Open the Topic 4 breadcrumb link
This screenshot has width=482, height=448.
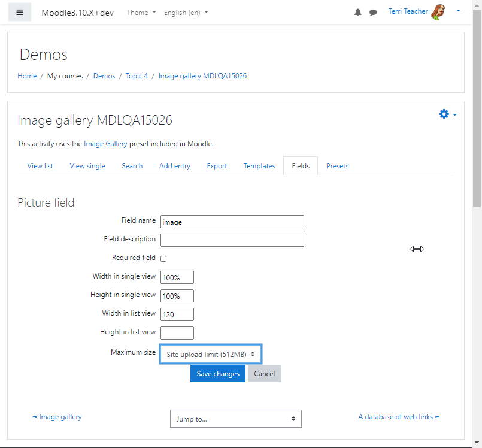click(137, 76)
